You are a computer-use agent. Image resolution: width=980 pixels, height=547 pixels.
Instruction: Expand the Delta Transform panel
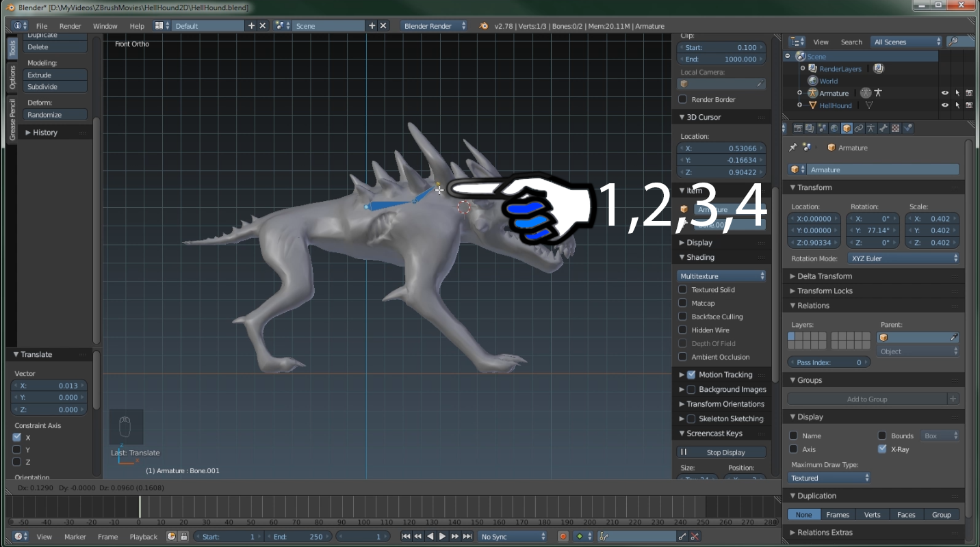[x=824, y=276]
